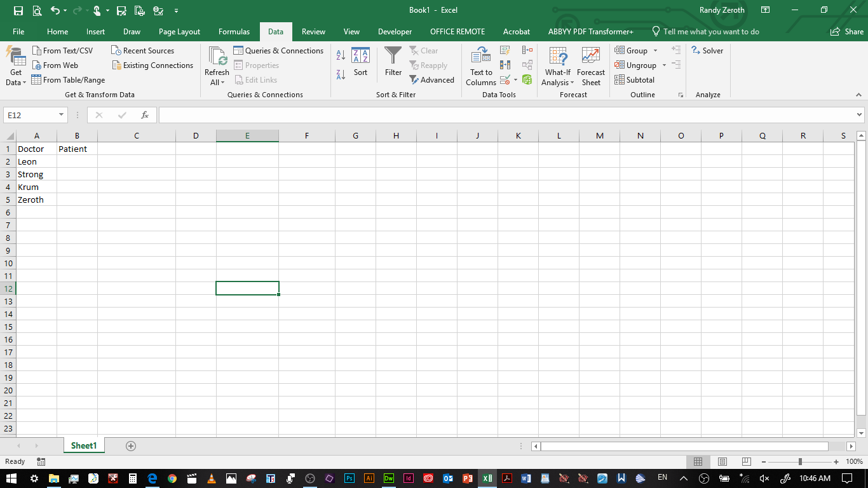868x488 pixels.
Task: Click the Randy Zeroth account name
Action: click(722, 10)
